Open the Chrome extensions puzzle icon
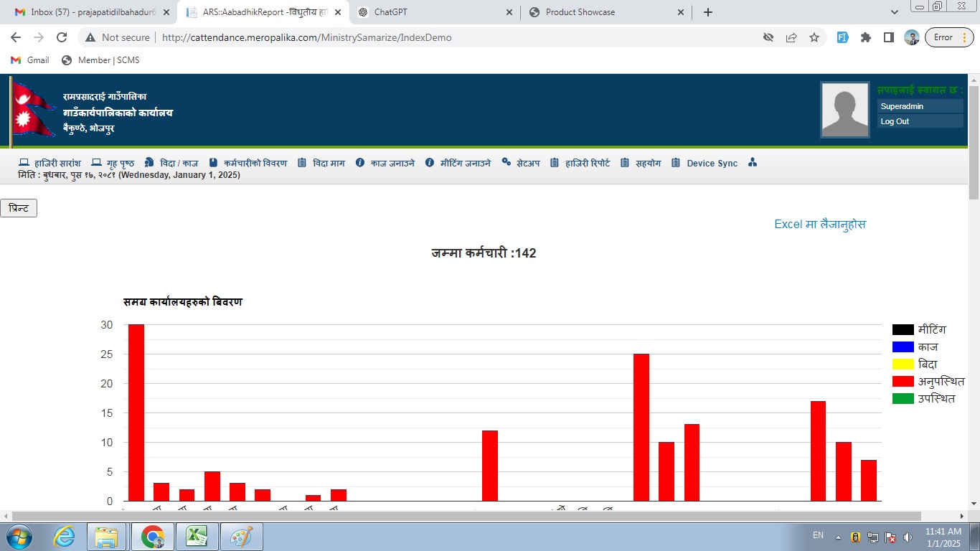980x551 pixels. [x=866, y=37]
